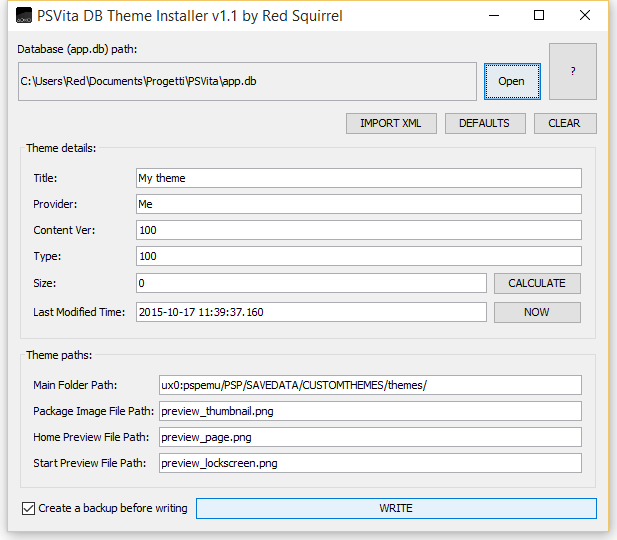Viewport: 617px width, 540px height.
Task: Click the Main Folder Path field
Action: tap(369, 385)
